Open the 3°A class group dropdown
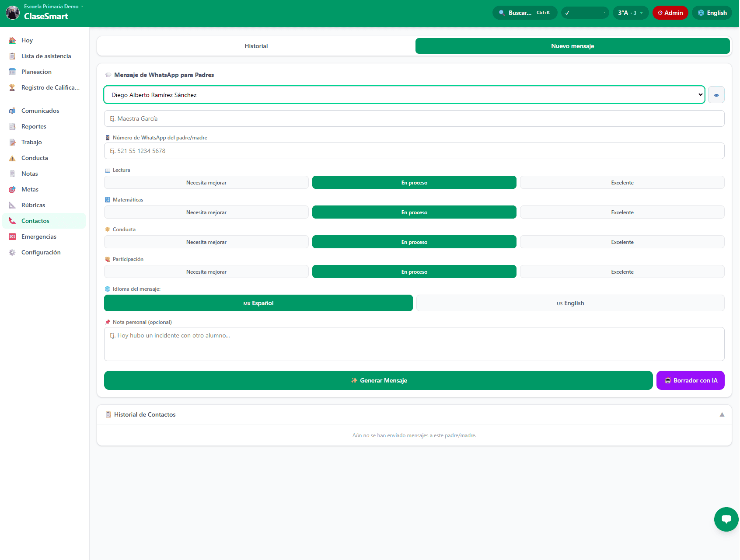The width and height of the screenshot is (740, 560). (631, 13)
